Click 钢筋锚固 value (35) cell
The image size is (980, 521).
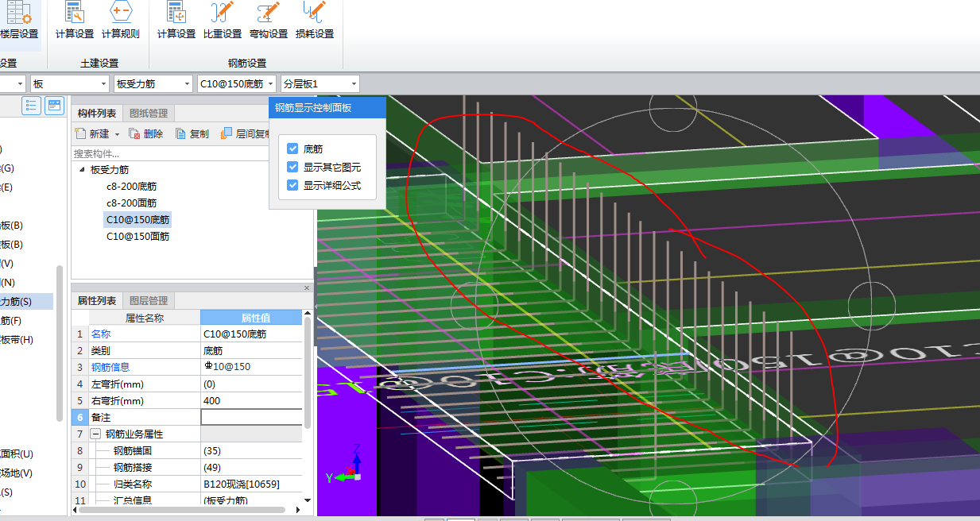pos(251,450)
